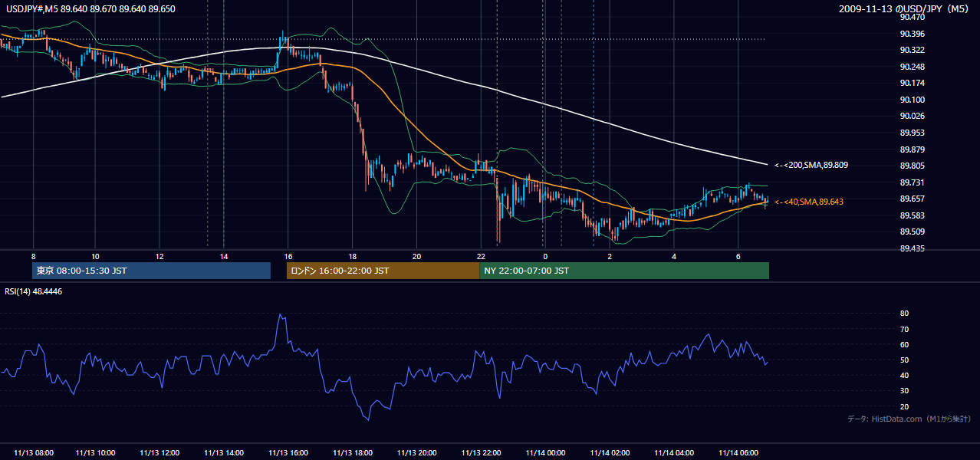Click hour tick 0 under price chart
Image resolution: width=980 pixels, height=460 pixels.
coord(545,256)
